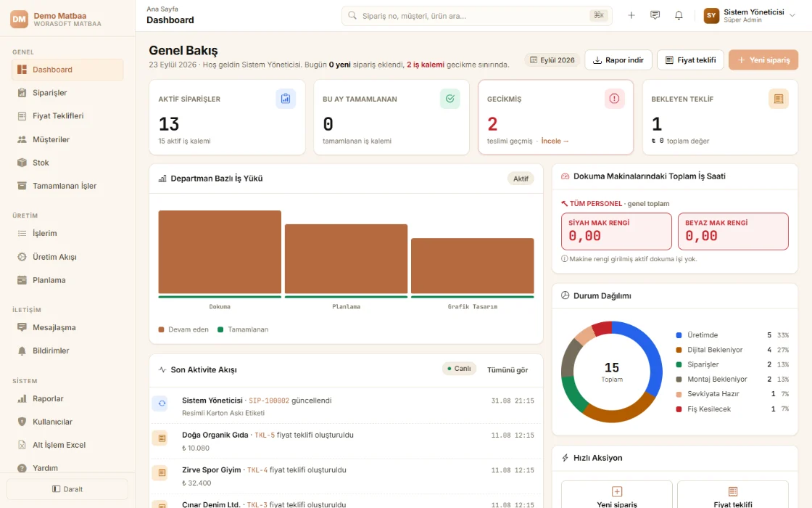Image resolution: width=812 pixels, height=508 pixels.
Task: Click Yeni sipariş quick action tile
Action: pos(617,495)
